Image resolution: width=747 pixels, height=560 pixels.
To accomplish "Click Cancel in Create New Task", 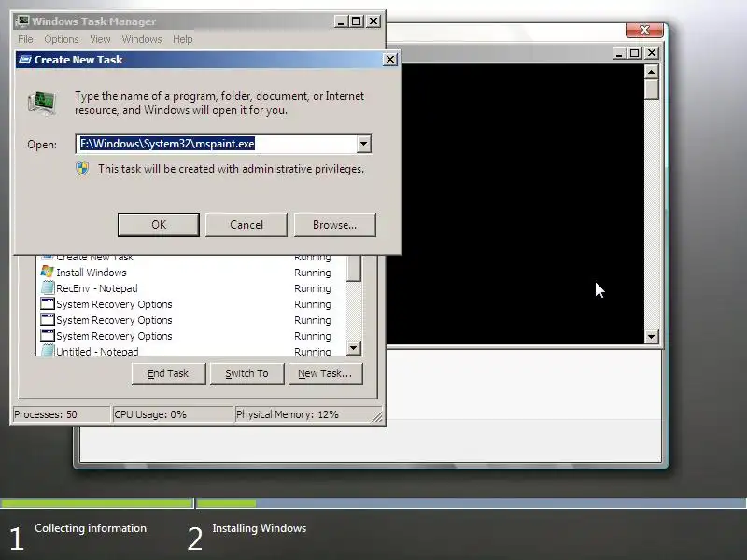I will tap(247, 224).
